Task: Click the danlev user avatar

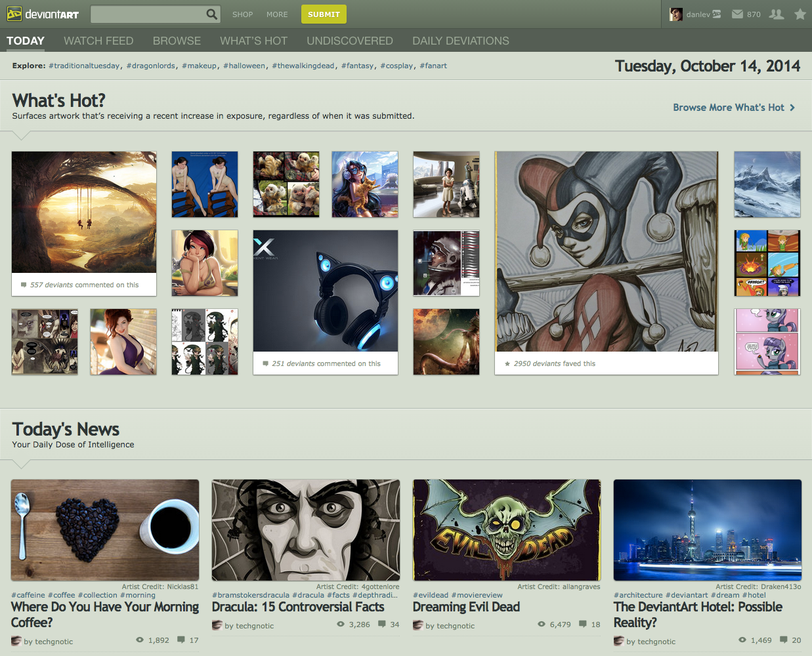Action: tap(676, 14)
